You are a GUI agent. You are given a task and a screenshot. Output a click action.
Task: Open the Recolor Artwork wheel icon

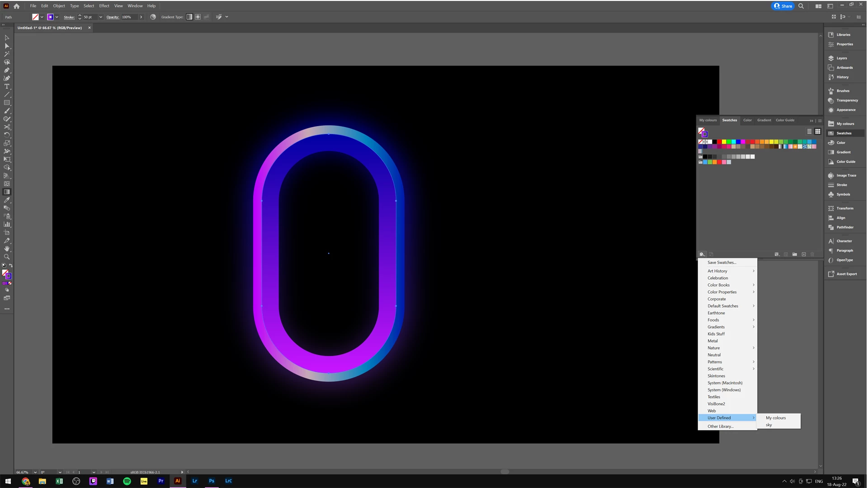pos(153,17)
